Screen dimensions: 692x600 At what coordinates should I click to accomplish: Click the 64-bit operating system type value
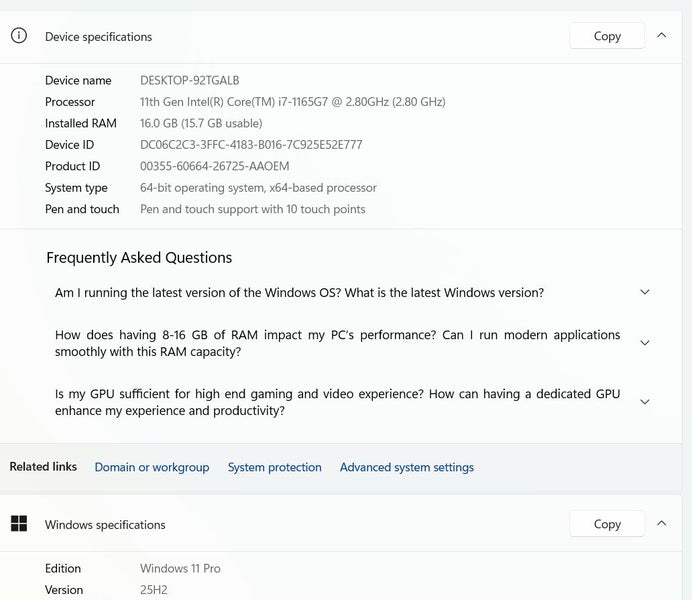(x=258, y=188)
